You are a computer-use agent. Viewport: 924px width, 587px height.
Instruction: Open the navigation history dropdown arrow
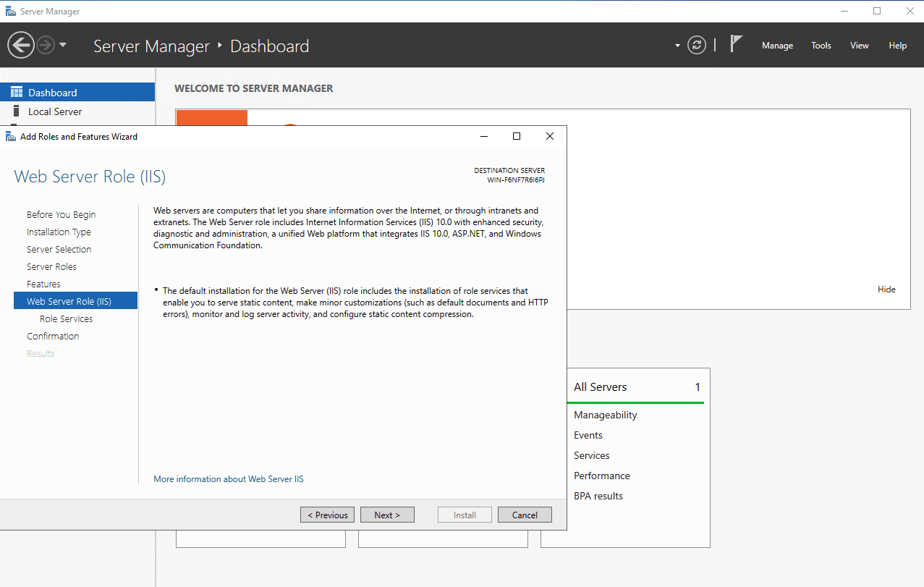[x=63, y=45]
